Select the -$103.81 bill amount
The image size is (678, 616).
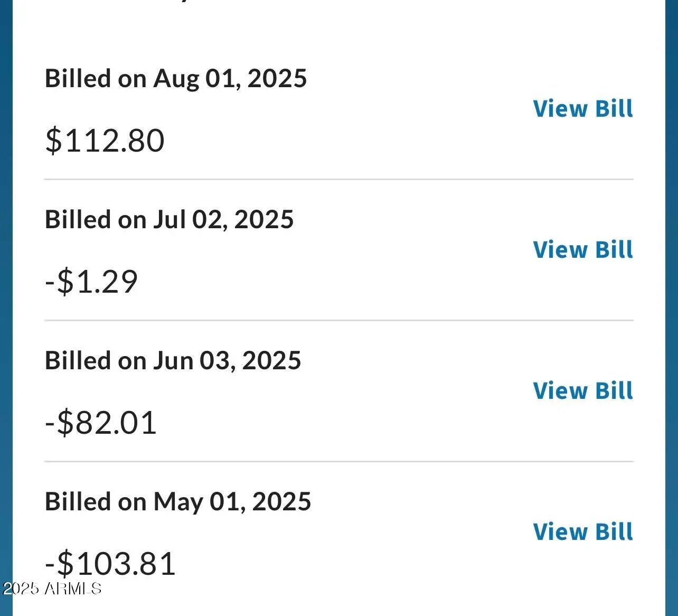click(110, 564)
